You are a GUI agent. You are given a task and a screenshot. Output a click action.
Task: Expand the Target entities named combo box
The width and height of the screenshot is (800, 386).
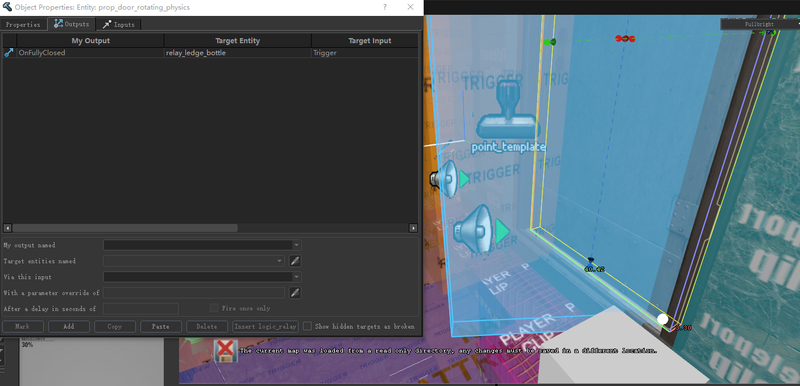pyautogui.click(x=194, y=261)
